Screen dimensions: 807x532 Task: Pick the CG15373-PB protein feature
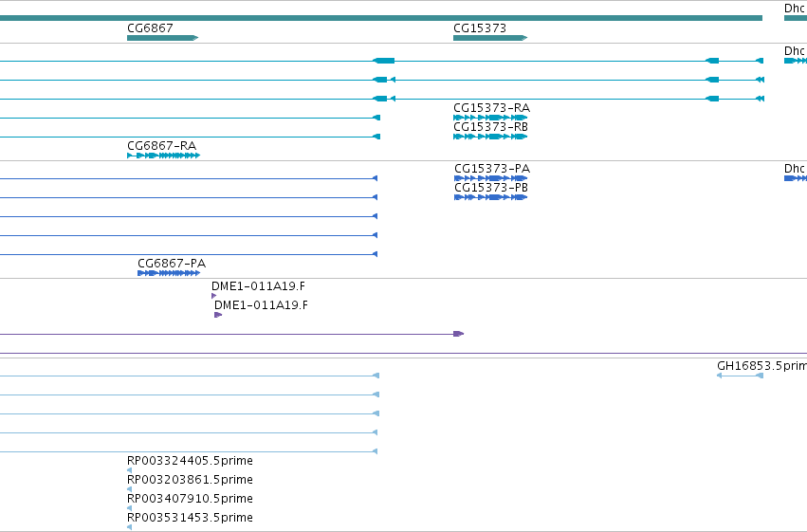(490, 197)
